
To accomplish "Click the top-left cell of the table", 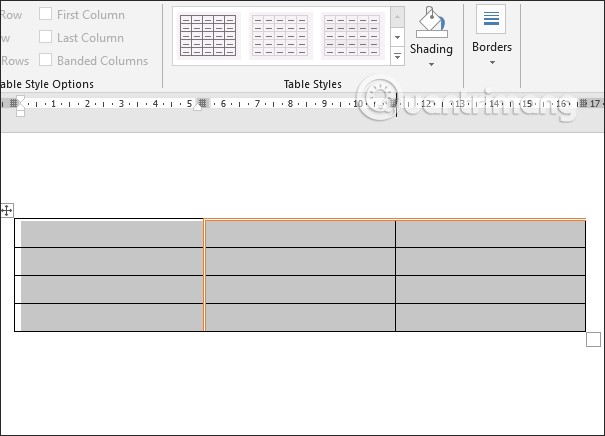I will (x=110, y=233).
